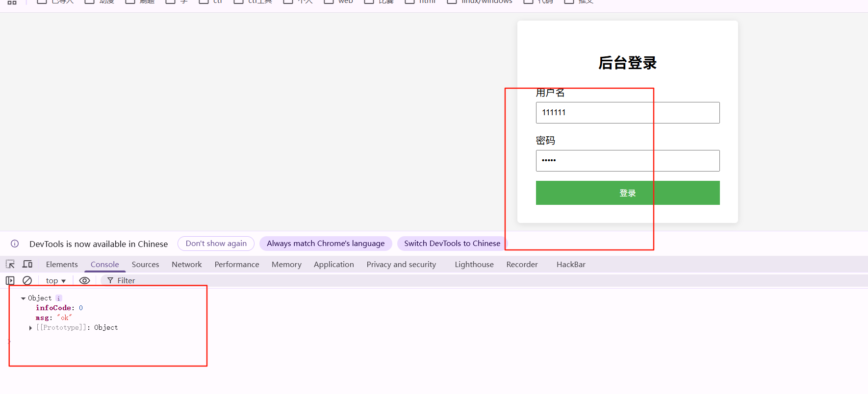The width and height of the screenshot is (868, 394).
Task: Activate the inspect element picker icon
Action: pos(10,264)
